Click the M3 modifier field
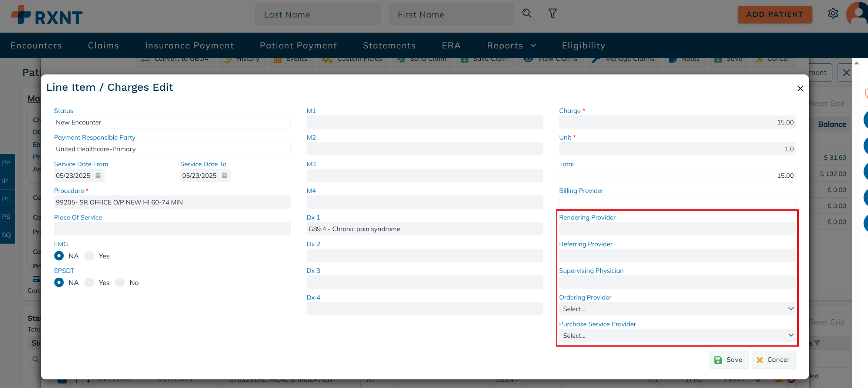The height and width of the screenshot is (388, 868). click(425, 175)
